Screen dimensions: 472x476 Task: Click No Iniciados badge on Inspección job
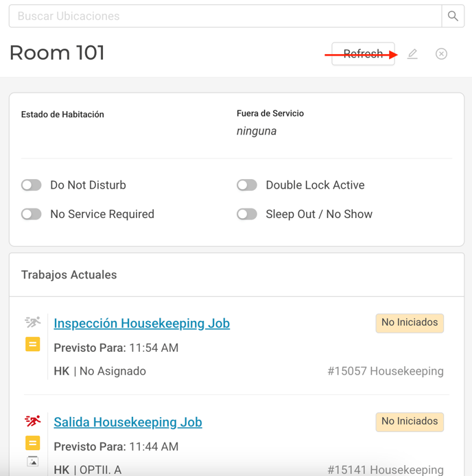point(410,323)
